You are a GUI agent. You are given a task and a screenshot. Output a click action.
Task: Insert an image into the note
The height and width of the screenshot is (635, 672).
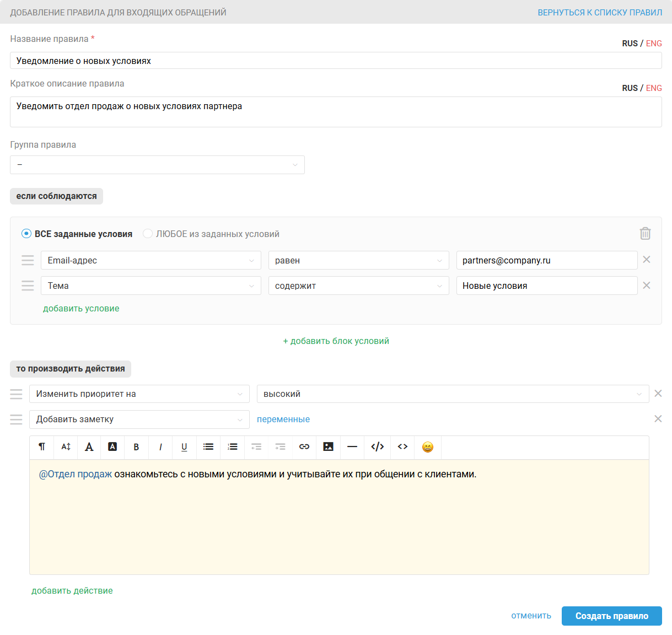coord(328,447)
